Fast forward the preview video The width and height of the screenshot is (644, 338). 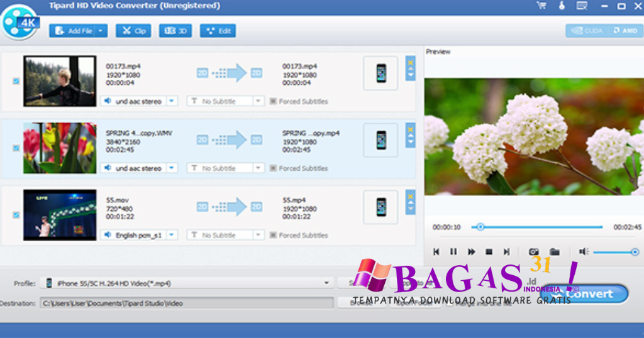pos(472,252)
